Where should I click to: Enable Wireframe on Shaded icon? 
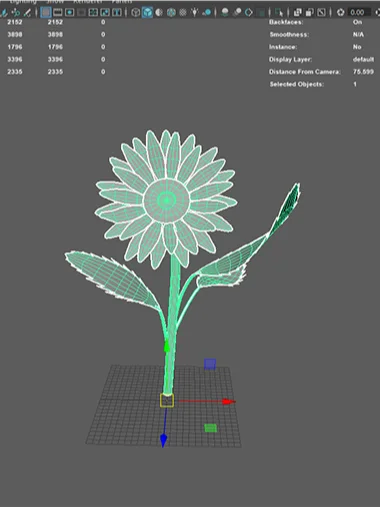(x=171, y=13)
